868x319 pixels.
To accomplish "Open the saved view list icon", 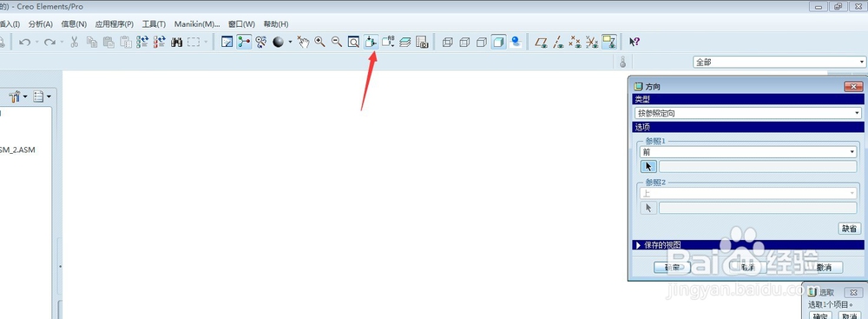I will (388, 43).
